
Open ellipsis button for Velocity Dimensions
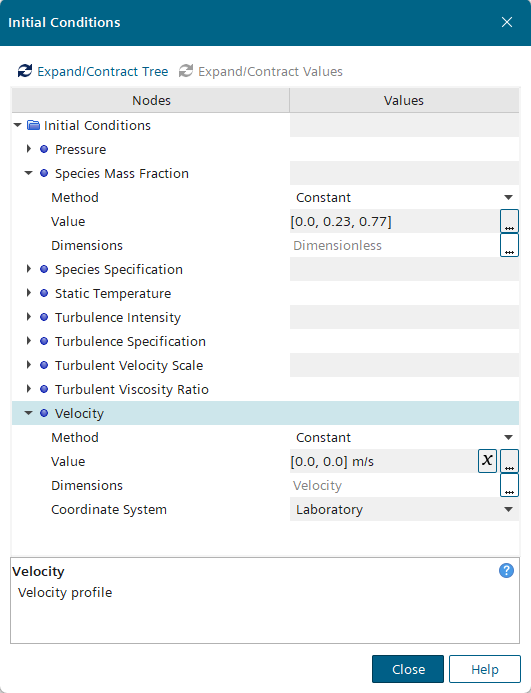tap(509, 485)
